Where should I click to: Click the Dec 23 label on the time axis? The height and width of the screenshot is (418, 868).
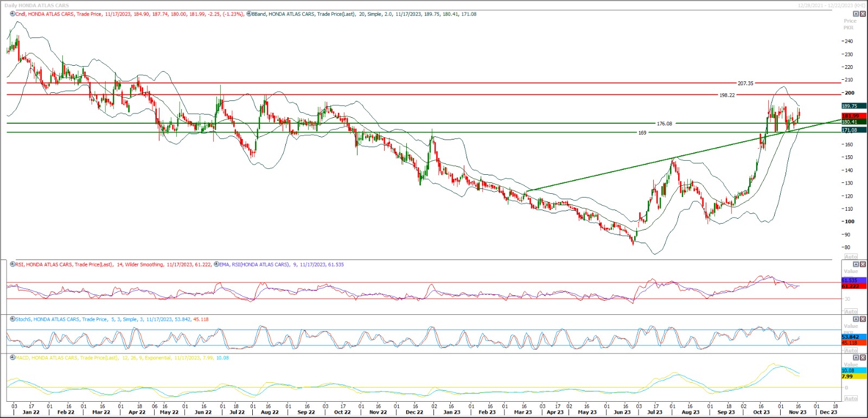point(828,412)
